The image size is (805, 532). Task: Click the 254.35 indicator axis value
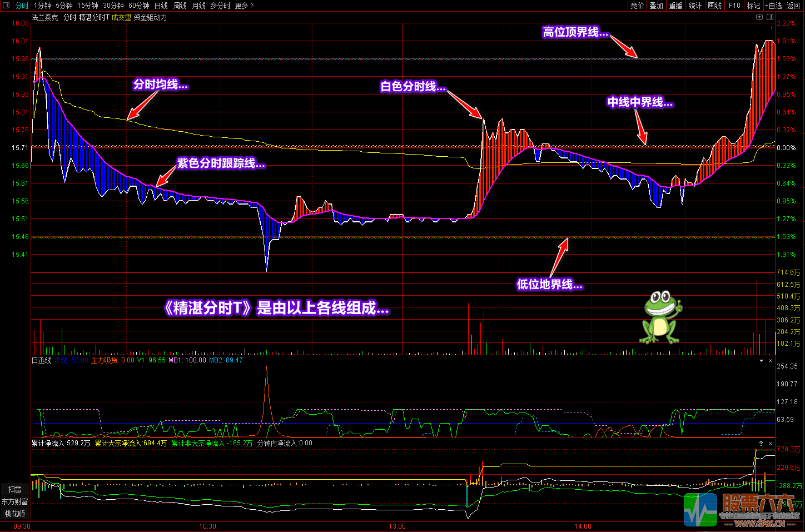(x=787, y=366)
